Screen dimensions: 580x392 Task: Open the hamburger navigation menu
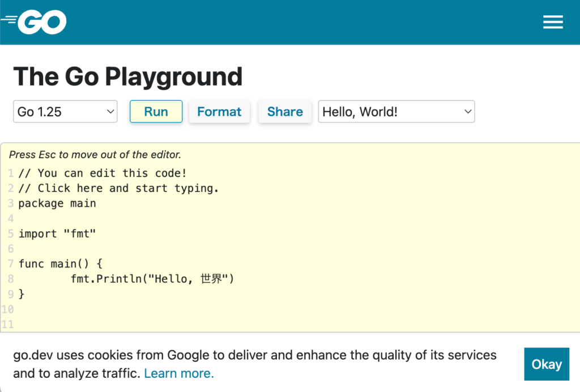[x=552, y=22]
